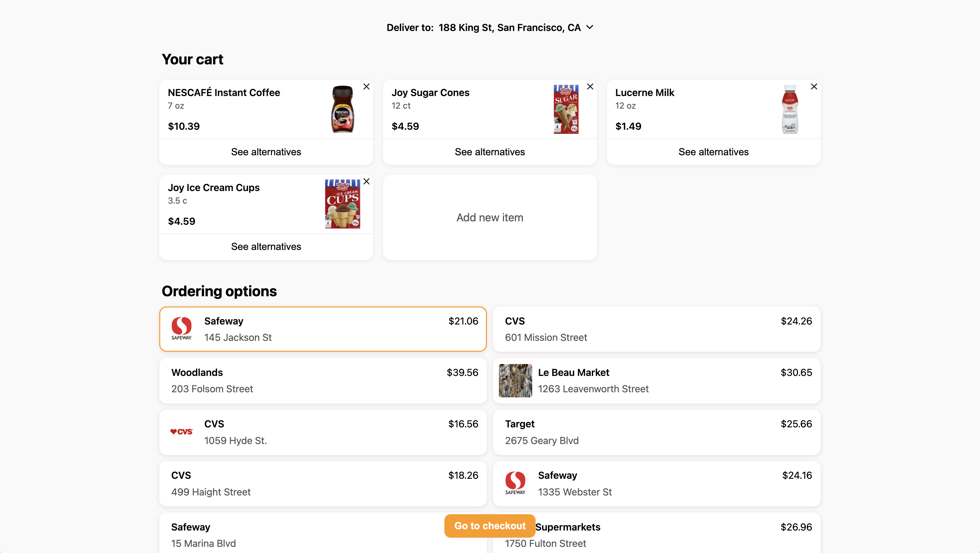The width and height of the screenshot is (980, 553).
Task: Expand the delivery address chevron
Action: tap(590, 27)
